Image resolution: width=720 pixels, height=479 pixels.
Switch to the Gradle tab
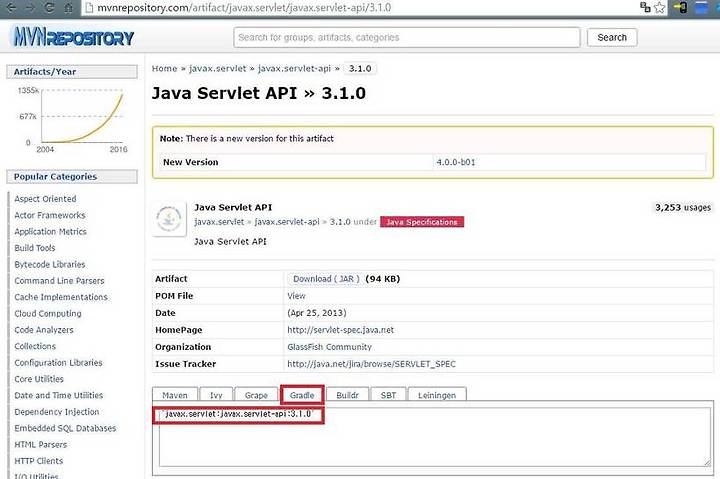[302, 395]
